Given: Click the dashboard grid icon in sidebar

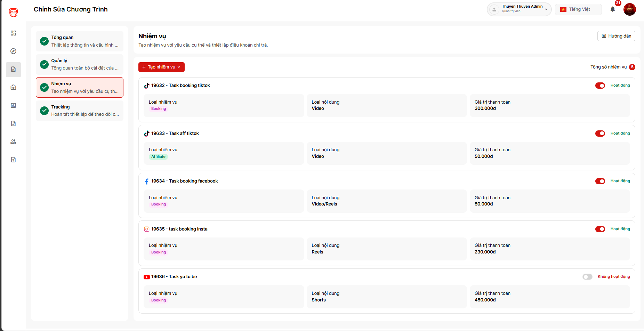Looking at the screenshot, I should pyautogui.click(x=13, y=33).
